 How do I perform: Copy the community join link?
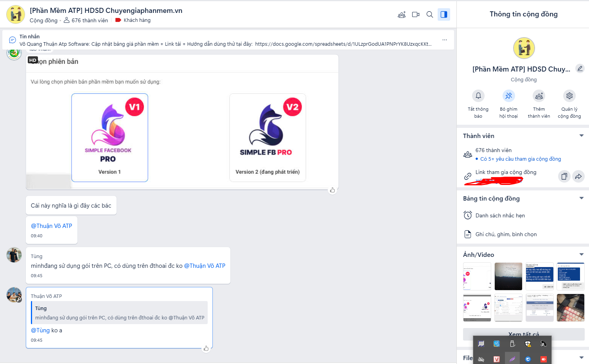click(564, 176)
